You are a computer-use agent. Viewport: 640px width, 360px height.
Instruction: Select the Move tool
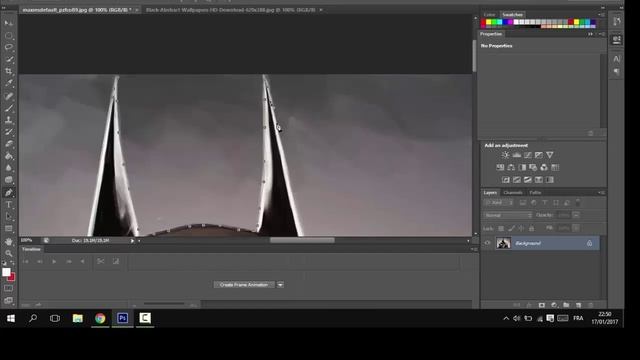pos(9,23)
